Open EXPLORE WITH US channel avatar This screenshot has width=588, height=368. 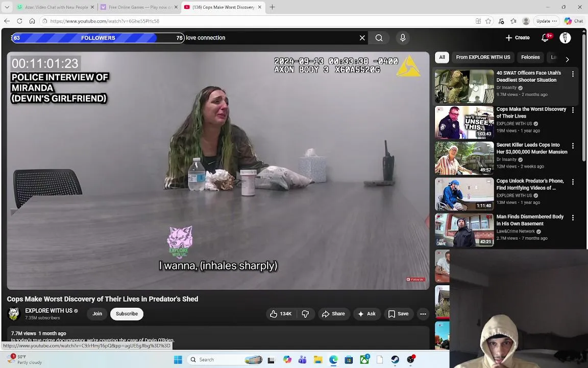14,314
